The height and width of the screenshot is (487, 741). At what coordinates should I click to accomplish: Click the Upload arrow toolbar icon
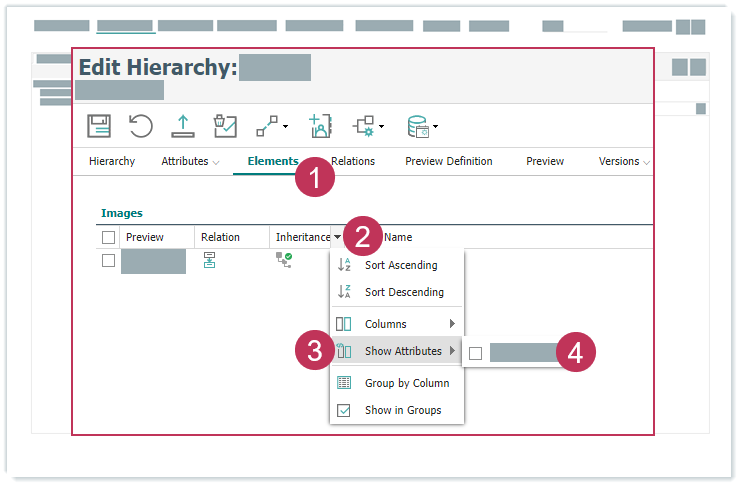click(x=183, y=126)
